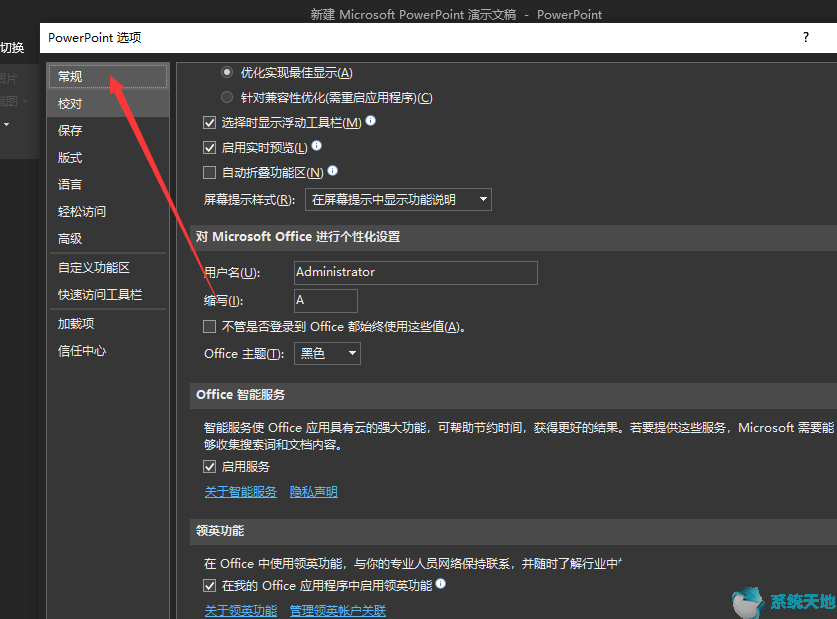Open the 关于智能服务 link
The image size is (837, 619).
tap(241, 492)
